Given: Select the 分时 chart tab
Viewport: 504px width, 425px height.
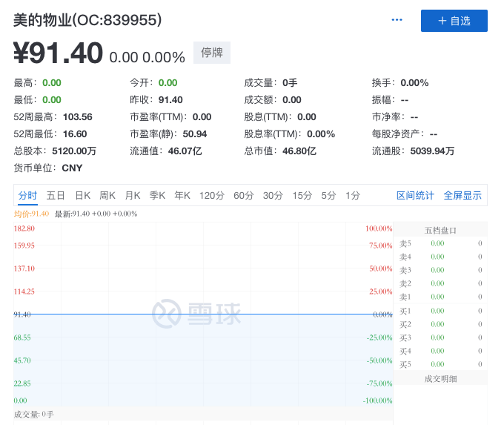Looking at the screenshot, I should [x=27, y=195].
